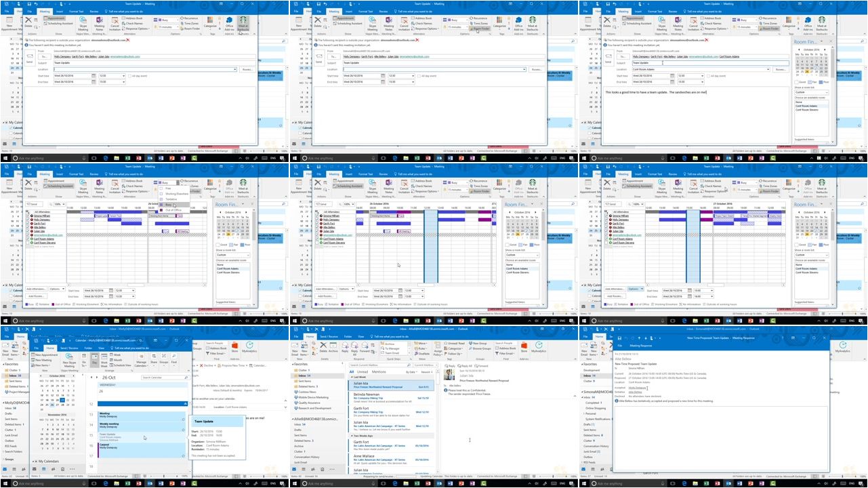Click the highlighted Meet at Starbucks ribbon icon
The image size is (868, 488).
tap(243, 24)
